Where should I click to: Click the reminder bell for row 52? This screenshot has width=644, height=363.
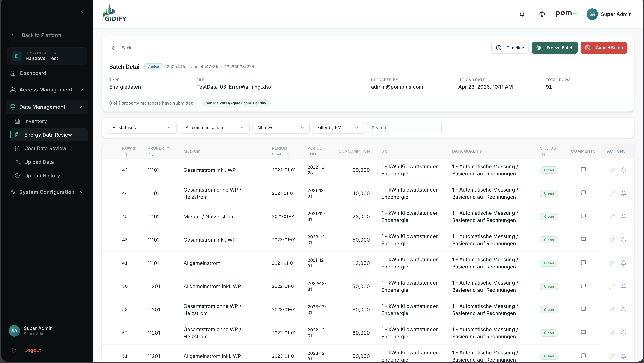[624, 333]
